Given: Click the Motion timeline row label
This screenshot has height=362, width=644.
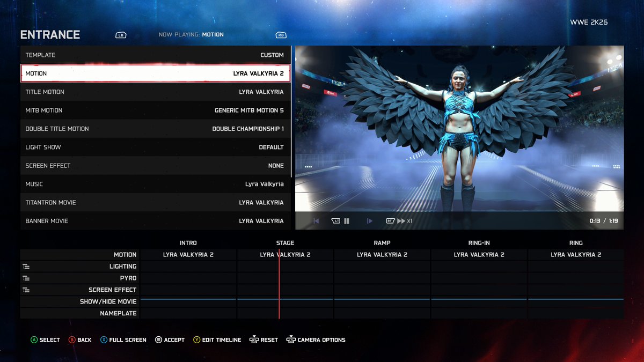Looking at the screenshot, I should [125, 255].
